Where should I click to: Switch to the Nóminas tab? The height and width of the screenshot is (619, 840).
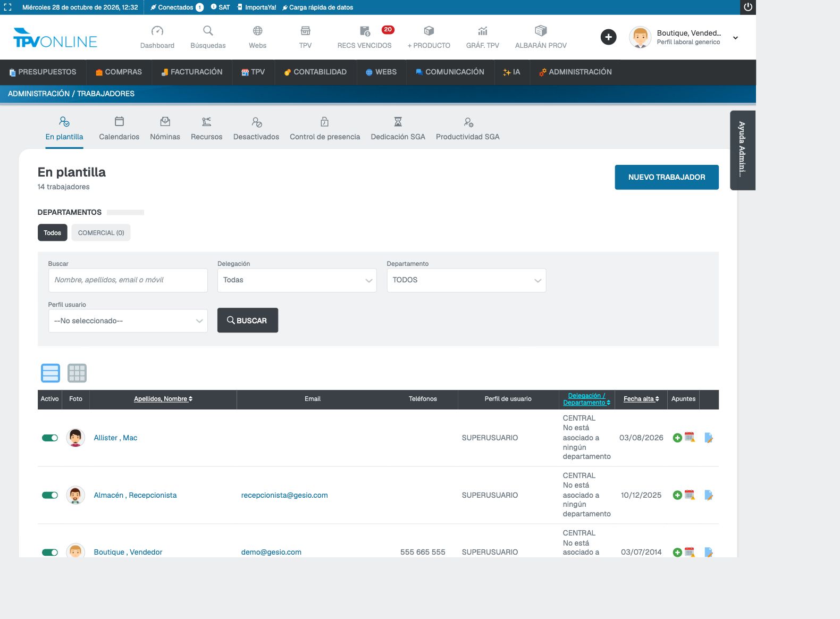[x=165, y=129]
